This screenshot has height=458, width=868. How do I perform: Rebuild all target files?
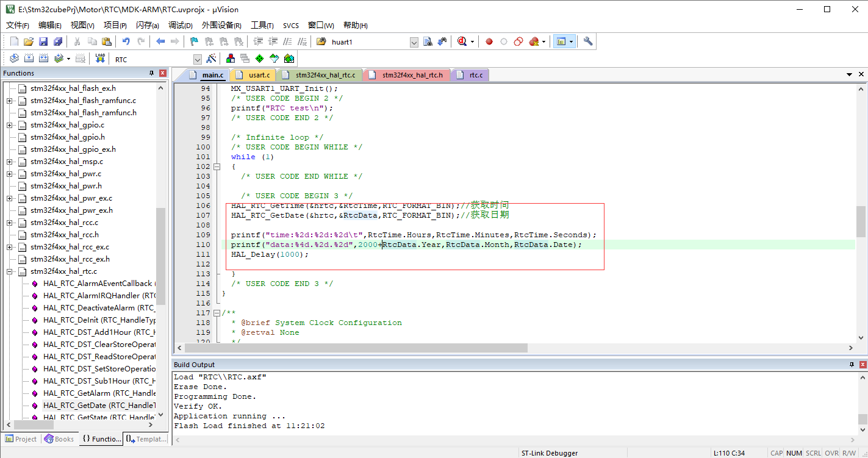pos(43,58)
